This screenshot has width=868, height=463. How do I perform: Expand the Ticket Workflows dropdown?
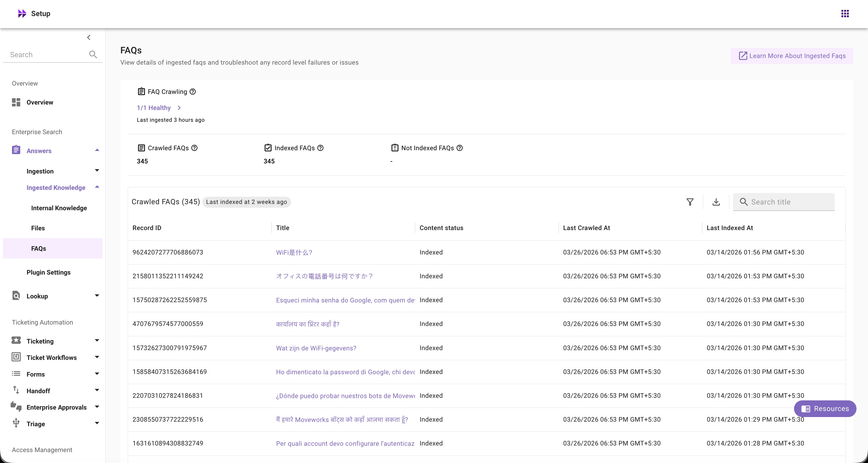pos(97,357)
